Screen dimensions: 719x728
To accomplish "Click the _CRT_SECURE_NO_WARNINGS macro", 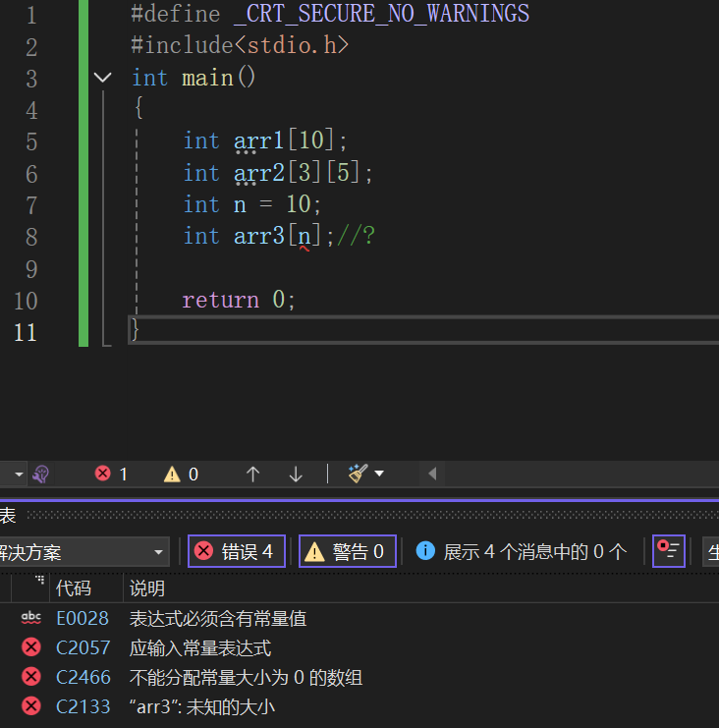I will coord(381,14).
